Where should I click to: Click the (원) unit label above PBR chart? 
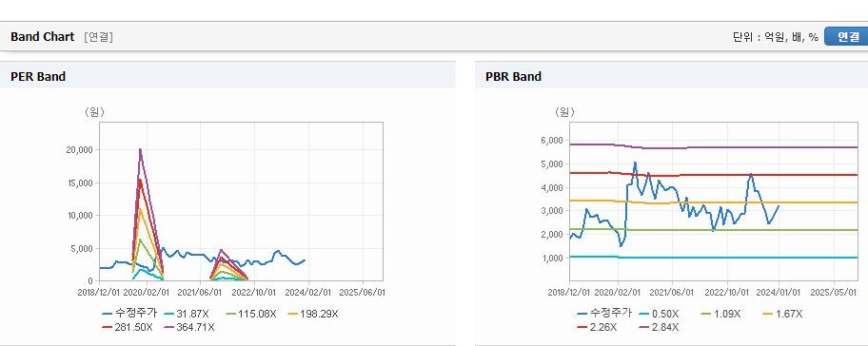coord(564,112)
